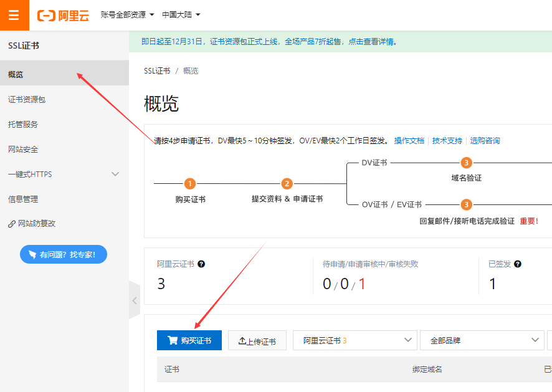552x392 pixels.
Task: Click the Alibaba Cloud logo
Action: (63, 15)
